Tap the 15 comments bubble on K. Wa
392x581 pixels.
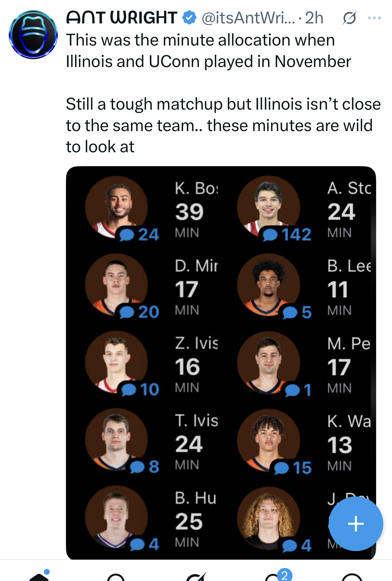coord(292,468)
